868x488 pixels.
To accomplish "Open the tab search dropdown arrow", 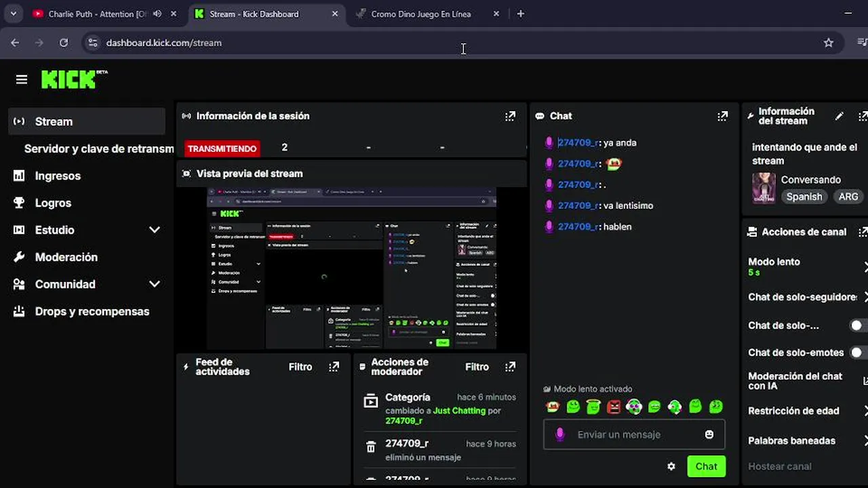I will tap(13, 14).
